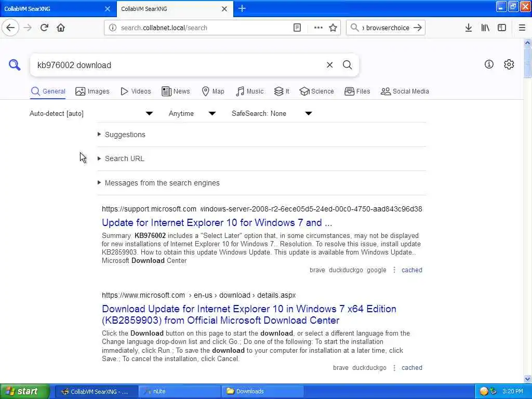Bookmark this page with the star icon

tap(333, 28)
